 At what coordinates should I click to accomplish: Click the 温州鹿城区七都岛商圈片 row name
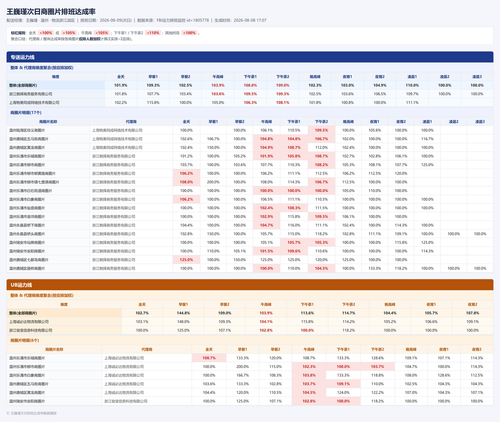click(x=29, y=260)
